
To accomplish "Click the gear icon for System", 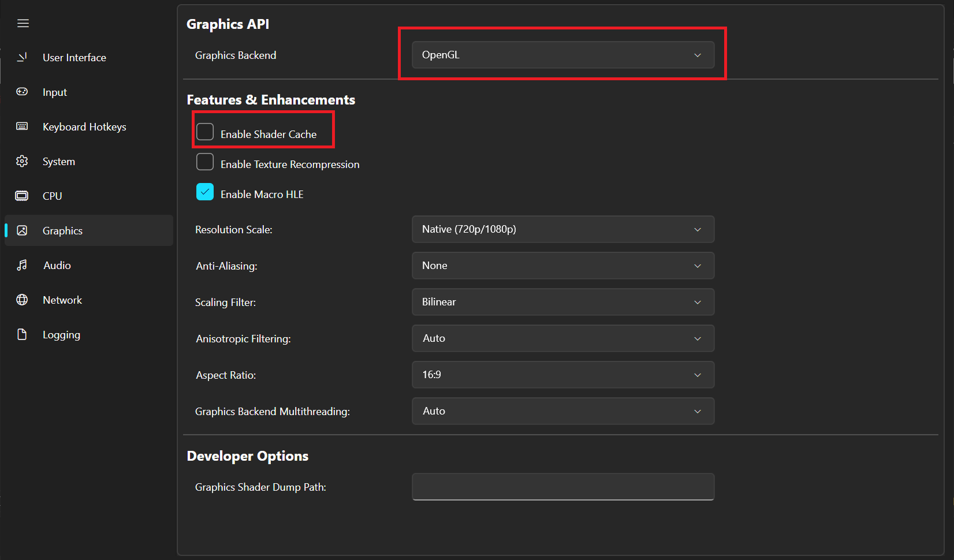I will pos(22,161).
